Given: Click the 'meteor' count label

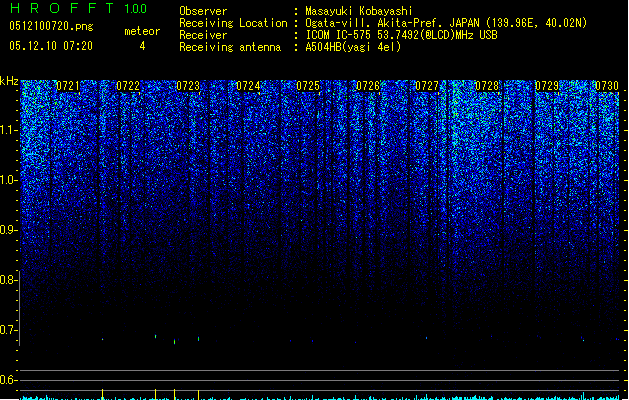Looking at the screenshot, I should point(142,31).
